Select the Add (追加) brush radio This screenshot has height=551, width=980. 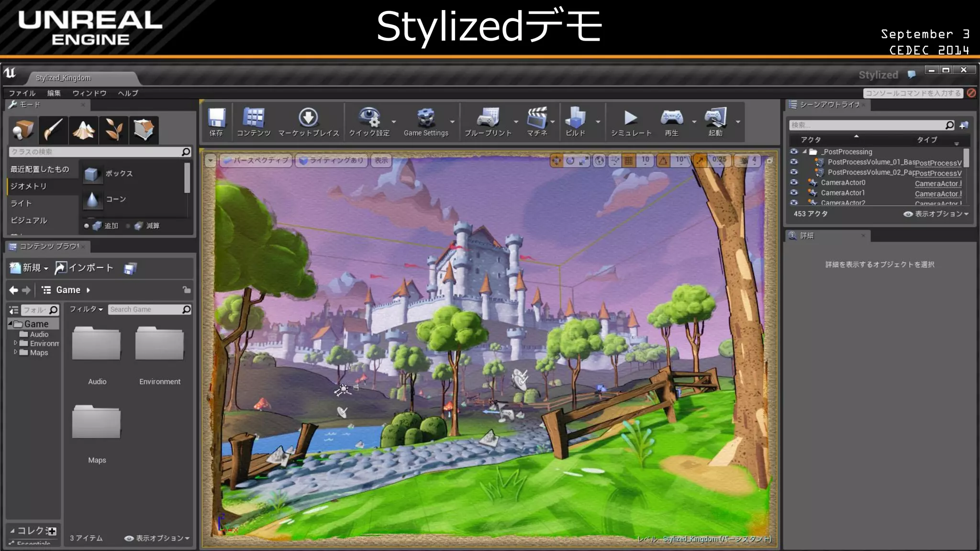87,226
